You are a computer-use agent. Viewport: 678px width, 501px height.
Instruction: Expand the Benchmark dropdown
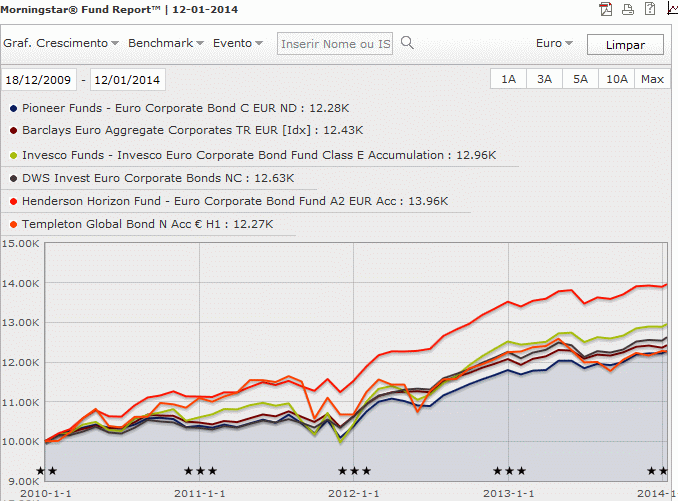point(166,43)
